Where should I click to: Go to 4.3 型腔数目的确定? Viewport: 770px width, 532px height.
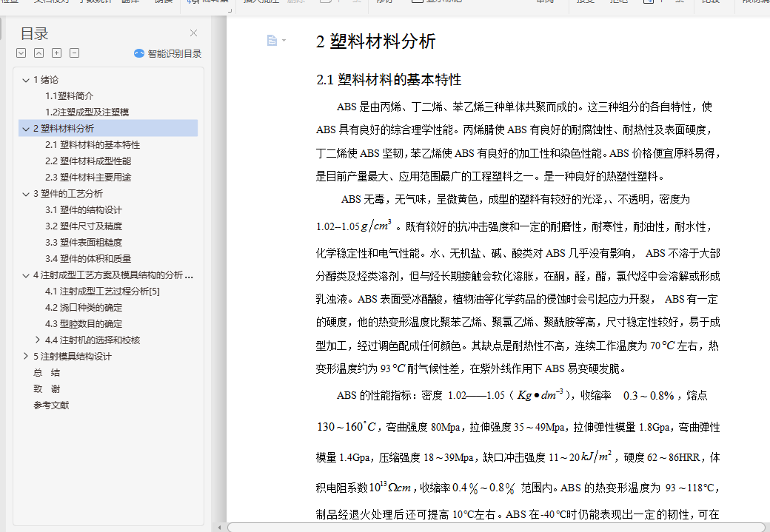point(84,324)
